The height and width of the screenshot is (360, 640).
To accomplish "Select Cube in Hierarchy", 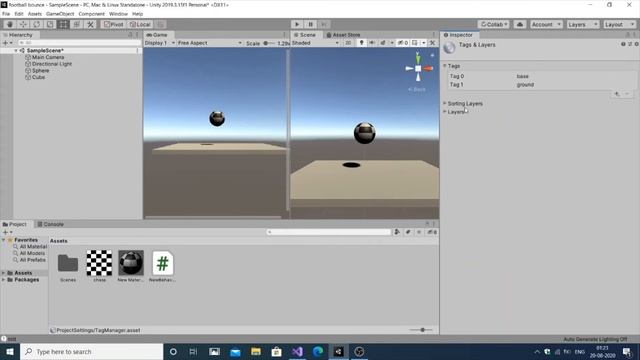I will pyautogui.click(x=38, y=77).
